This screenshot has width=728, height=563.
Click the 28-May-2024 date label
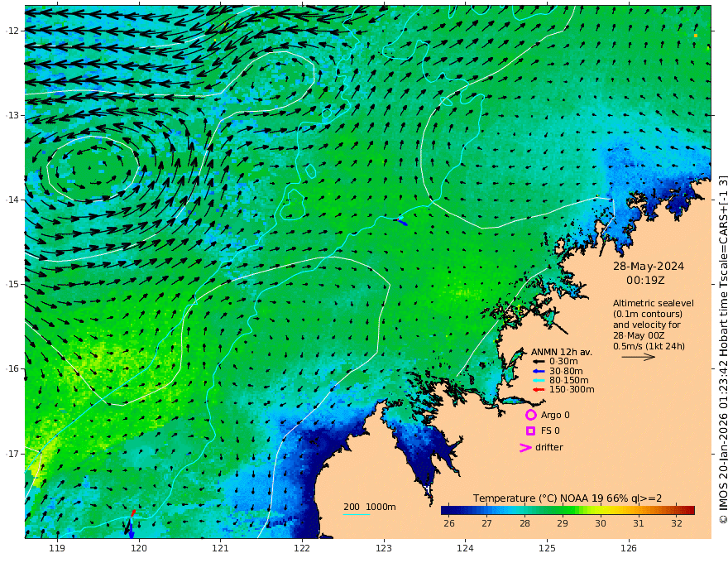pyautogui.click(x=648, y=266)
